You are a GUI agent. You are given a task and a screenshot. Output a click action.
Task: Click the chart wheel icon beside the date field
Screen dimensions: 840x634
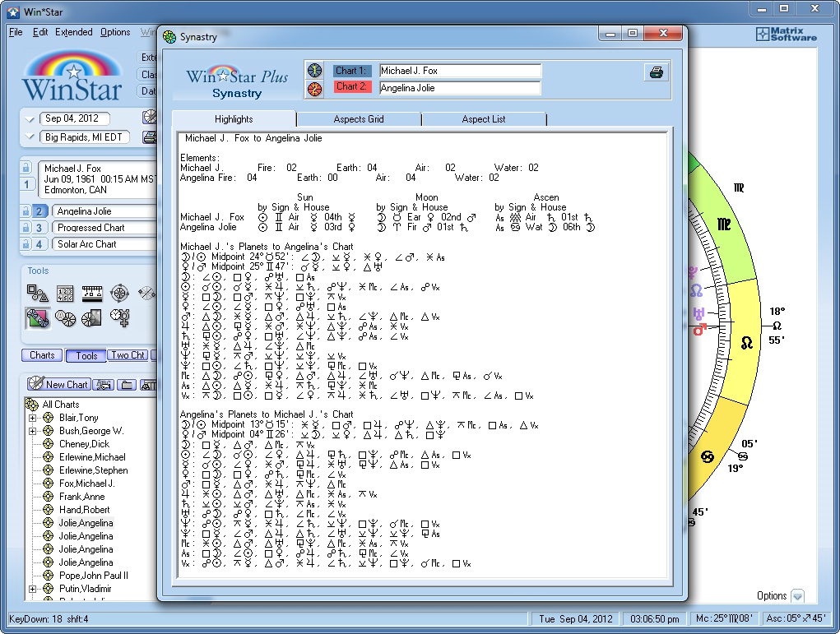click(x=150, y=118)
